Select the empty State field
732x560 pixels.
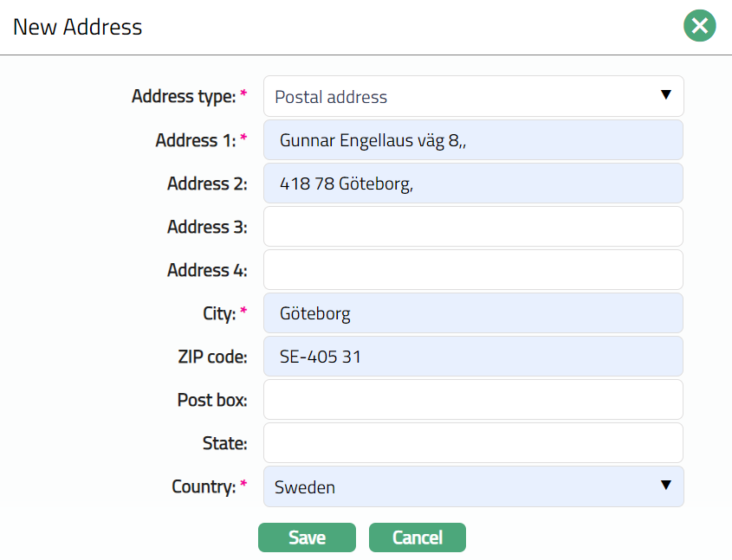coord(473,443)
